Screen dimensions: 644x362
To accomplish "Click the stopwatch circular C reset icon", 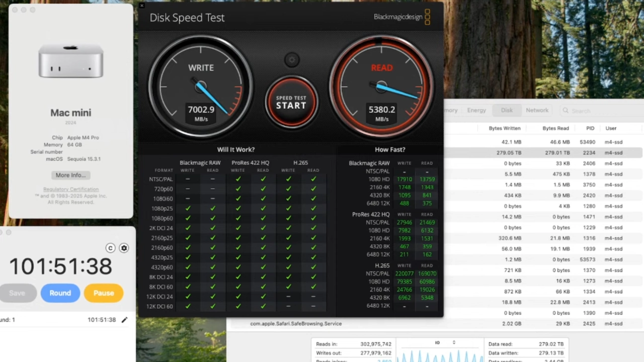I will pos(111,248).
